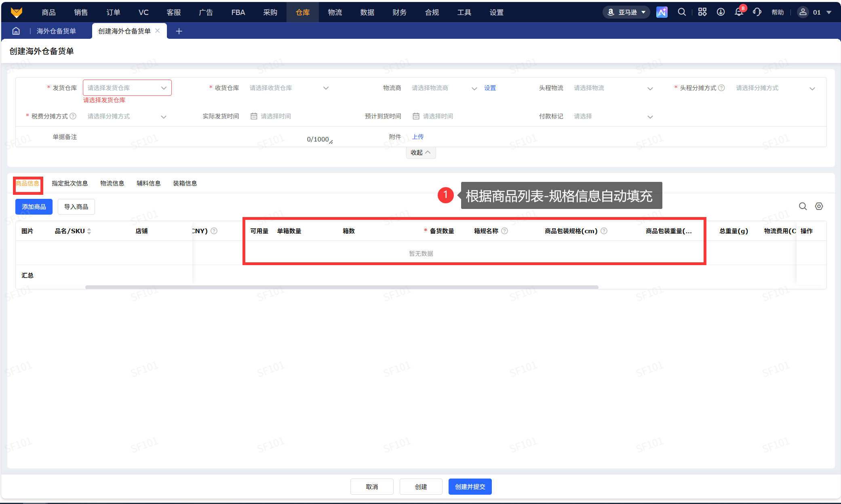
Task: Click help icon next to 头程分摊方式
Action: pyautogui.click(x=721, y=88)
